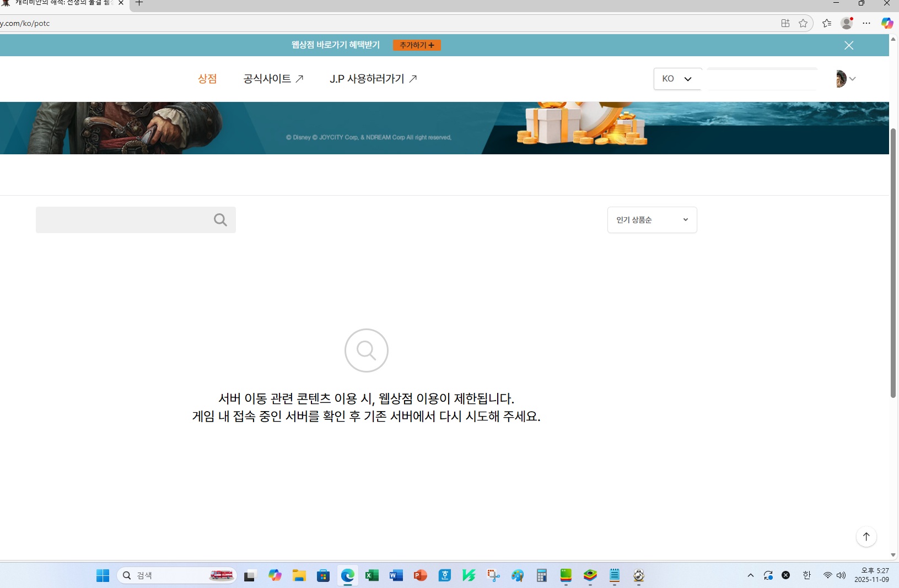The width and height of the screenshot is (899, 588).
Task: Click the magnifier icon in shop search box
Action: click(220, 220)
